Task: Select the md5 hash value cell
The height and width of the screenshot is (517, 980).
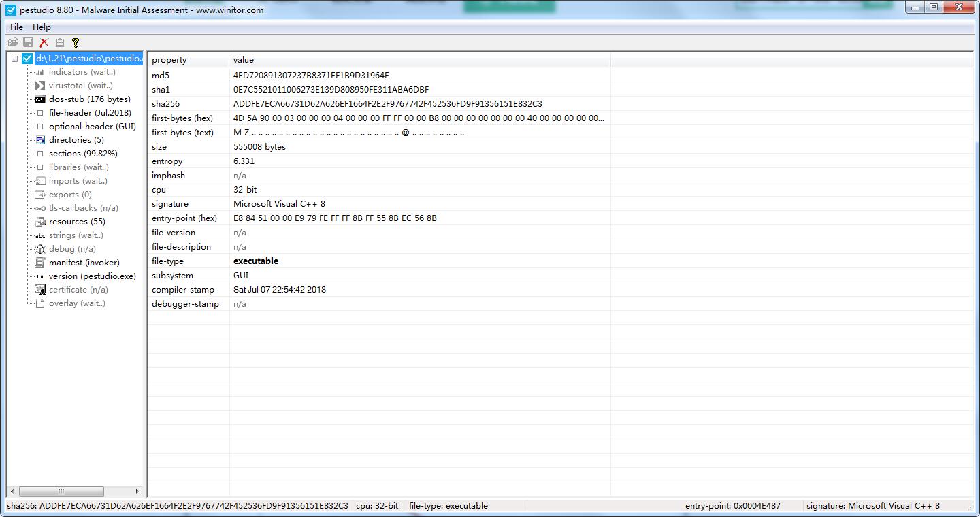Action: 311,76
